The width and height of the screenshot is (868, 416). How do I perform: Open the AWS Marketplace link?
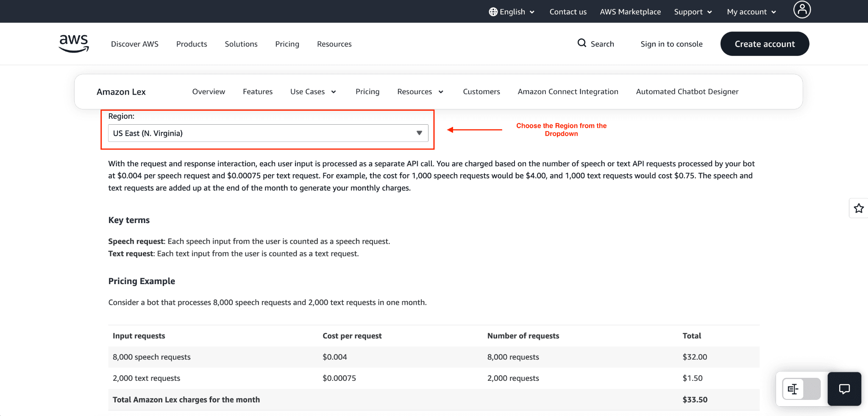point(630,12)
